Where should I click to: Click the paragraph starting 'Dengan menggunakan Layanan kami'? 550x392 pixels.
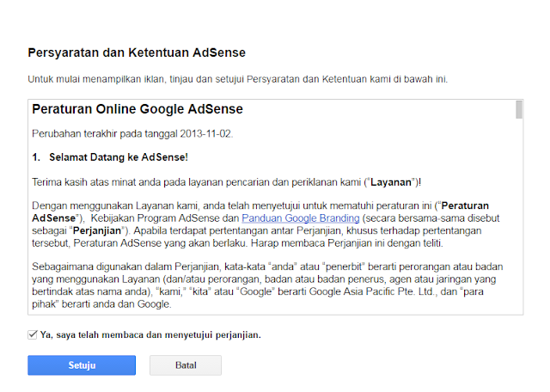click(x=266, y=224)
